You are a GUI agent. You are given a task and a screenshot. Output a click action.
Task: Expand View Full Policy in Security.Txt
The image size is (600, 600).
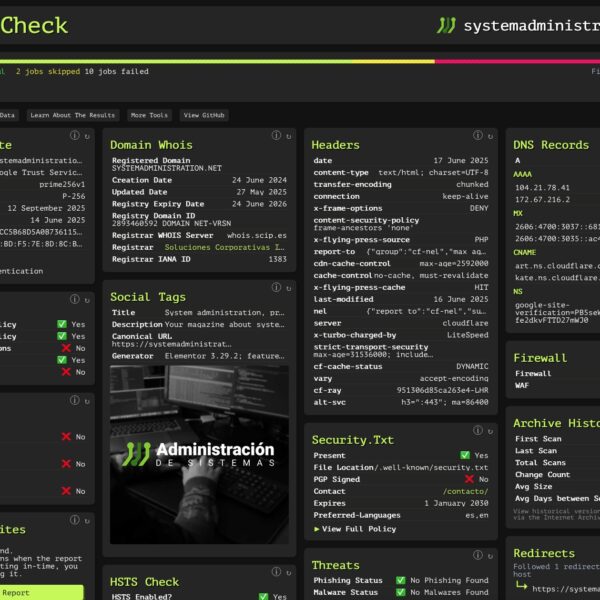(355, 529)
